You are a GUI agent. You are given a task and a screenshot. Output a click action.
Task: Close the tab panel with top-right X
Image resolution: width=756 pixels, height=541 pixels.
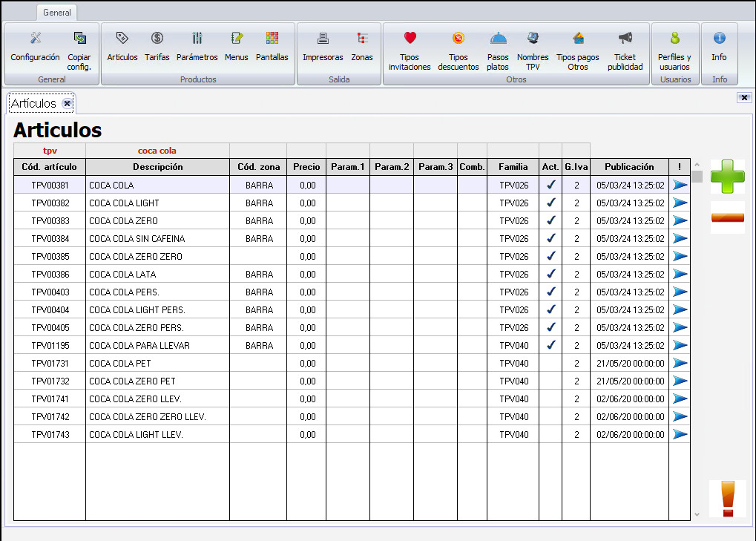coord(744,97)
